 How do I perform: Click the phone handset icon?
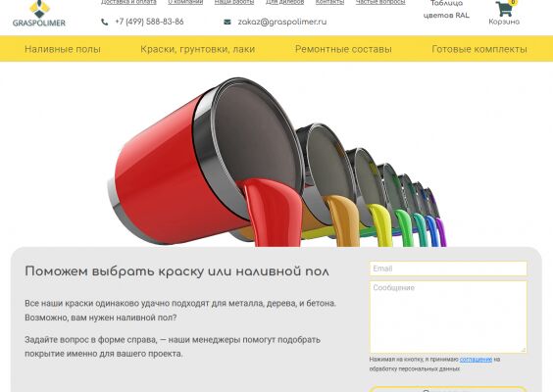104,23
